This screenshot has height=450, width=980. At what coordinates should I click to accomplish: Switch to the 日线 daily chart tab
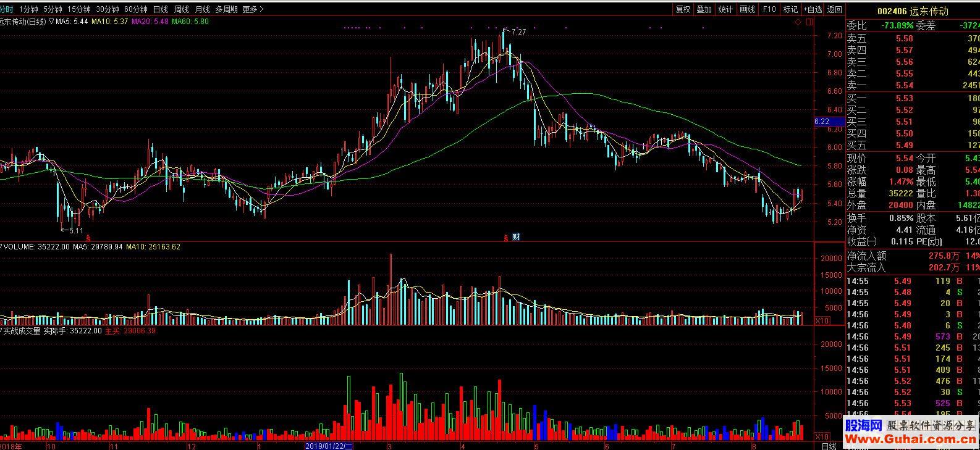coord(161,9)
